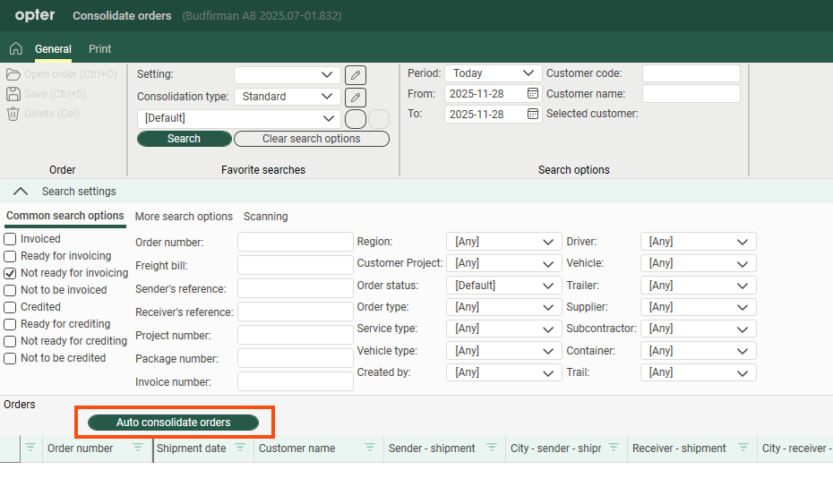Click the home icon in the ribbon

15,49
